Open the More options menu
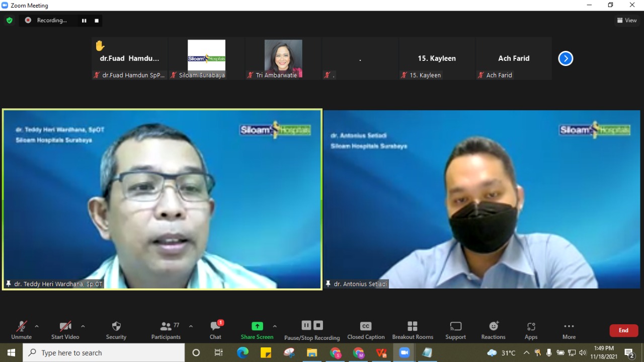The height and width of the screenshot is (362, 644). [569, 330]
